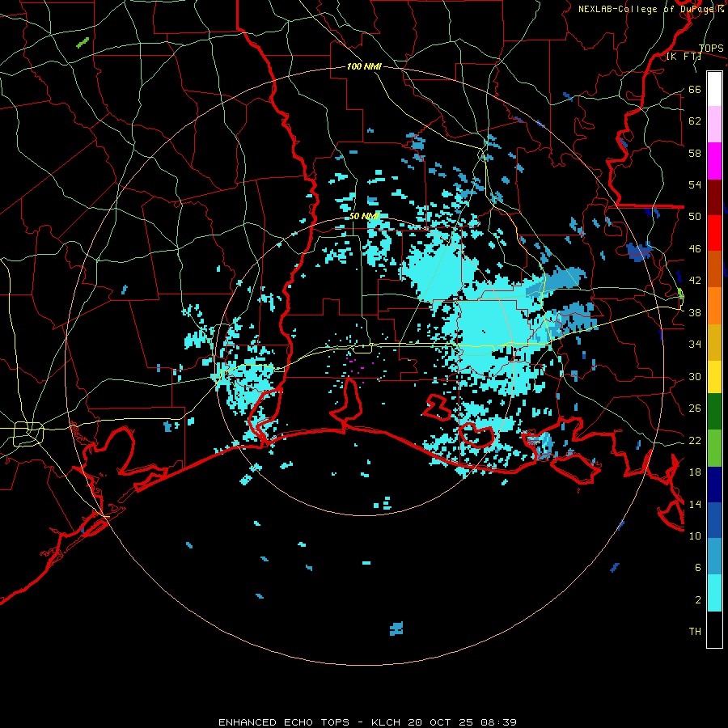Click the white 66 kft legend swatch
The width and height of the screenshot is (728, 728).
[714, 89]
